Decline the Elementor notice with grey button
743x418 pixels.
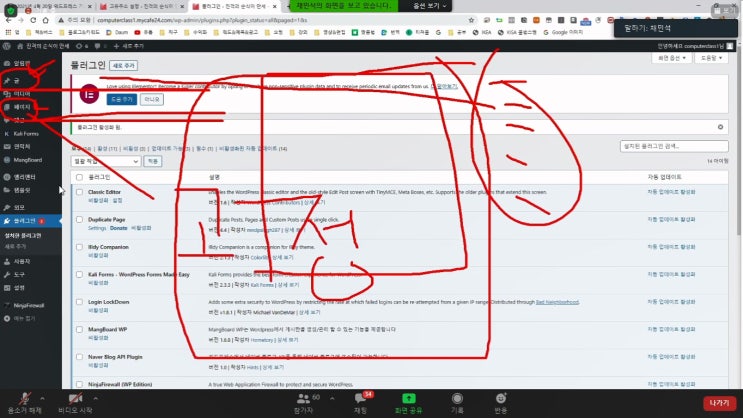pos(152,100)
